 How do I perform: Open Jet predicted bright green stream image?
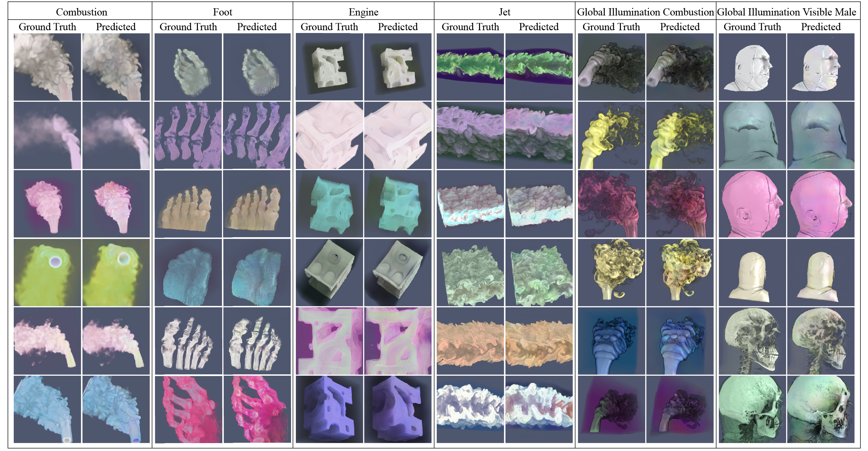[x=539, y=67]
